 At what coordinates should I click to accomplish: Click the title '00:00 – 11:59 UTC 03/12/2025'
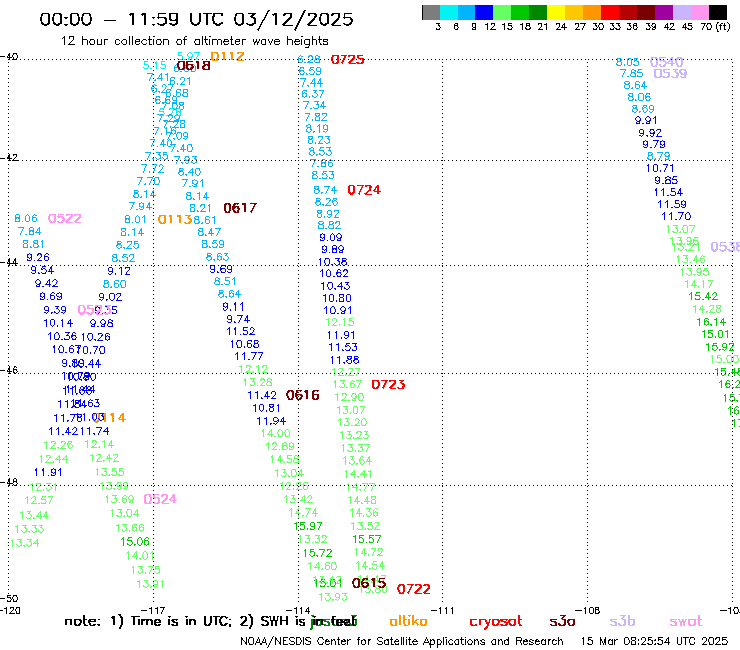click(196, 19)
